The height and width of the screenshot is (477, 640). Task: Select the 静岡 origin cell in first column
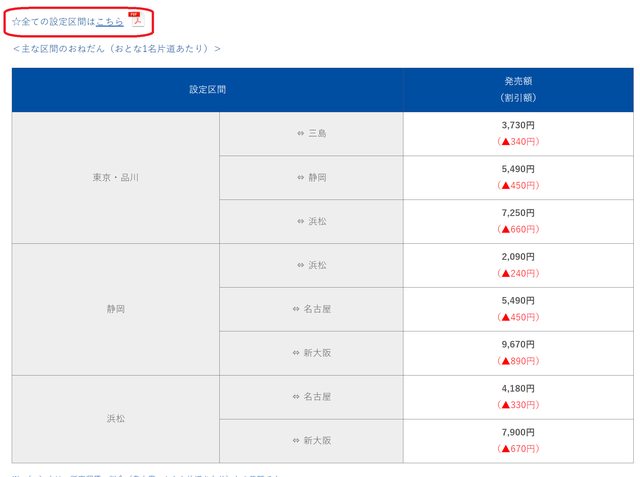coord(116,309)
